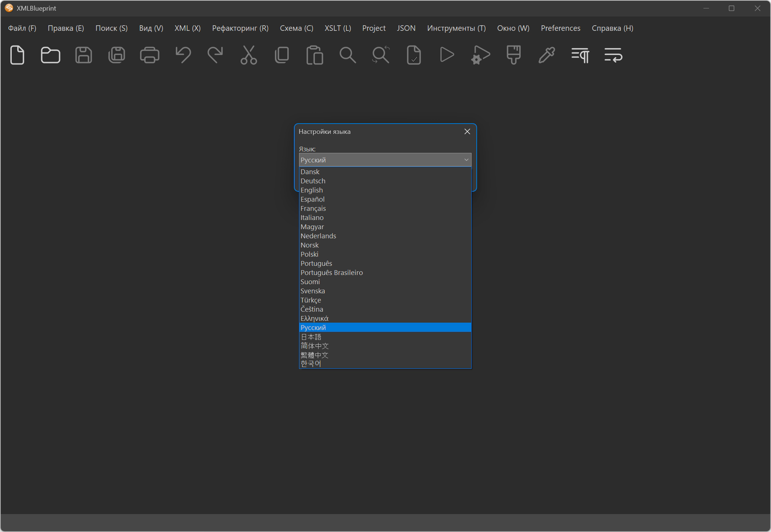This screenshot has height=532, width=771.
Task: Click the eyedropper picker icon
Action: pos(546,55)
